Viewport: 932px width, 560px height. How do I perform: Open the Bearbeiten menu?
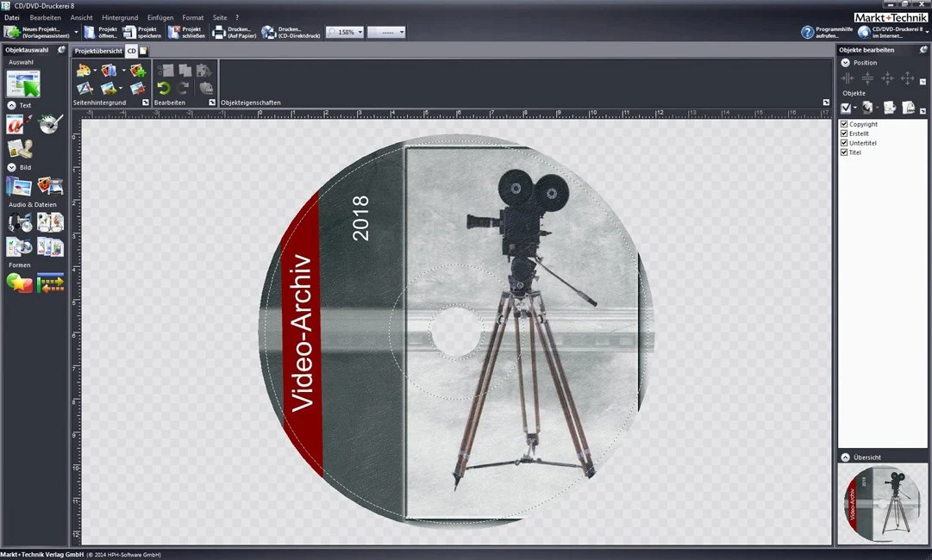tap(45, 18)
